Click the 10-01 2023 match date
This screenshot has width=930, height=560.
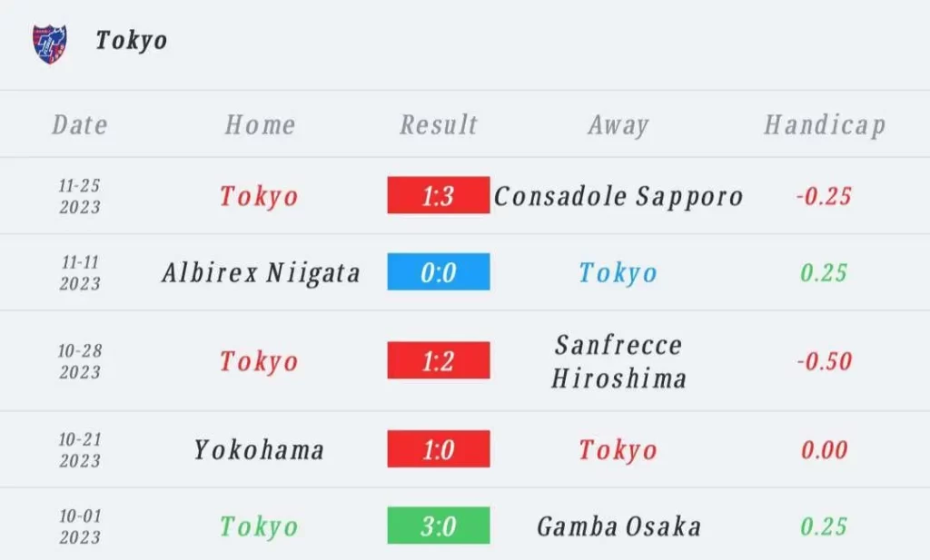click(x=80, y=526)
